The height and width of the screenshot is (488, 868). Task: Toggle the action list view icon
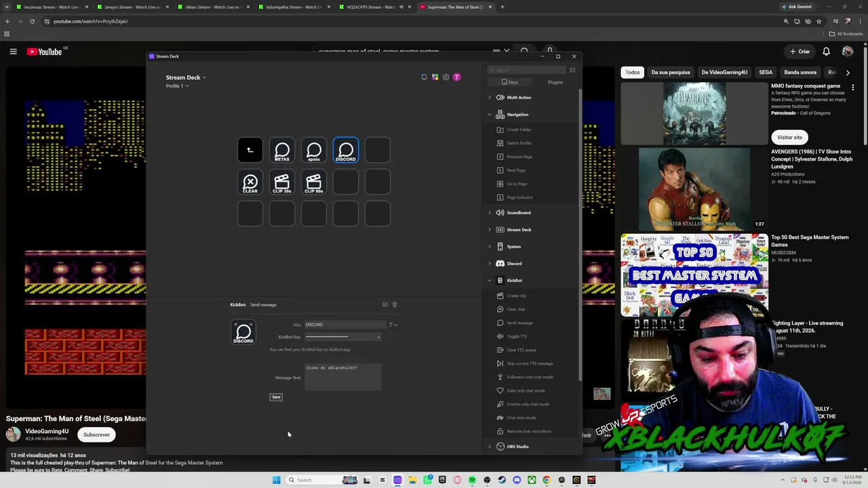pyautogui.click(x=572, y=70)
